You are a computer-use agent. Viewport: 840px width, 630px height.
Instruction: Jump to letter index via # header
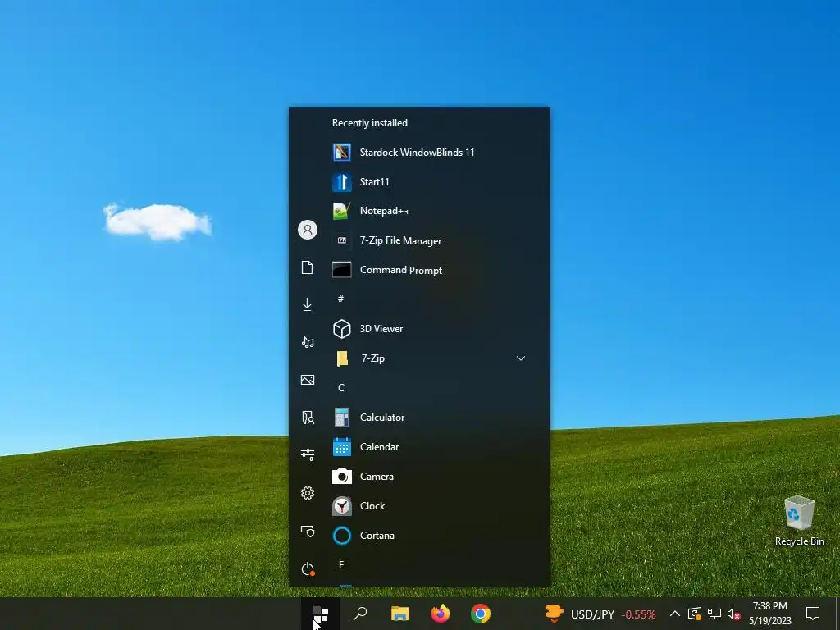(340, 299)
